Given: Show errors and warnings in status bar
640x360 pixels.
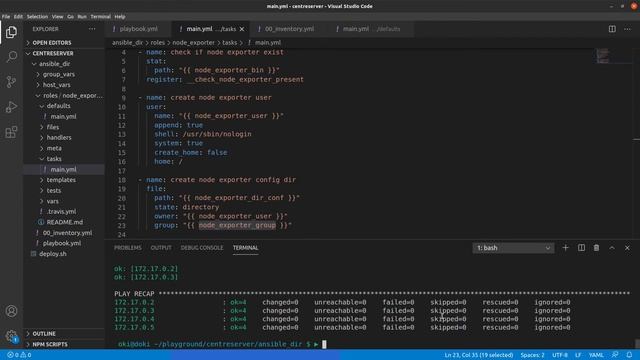Looking at the screenshot, I should tap(19, 355).
